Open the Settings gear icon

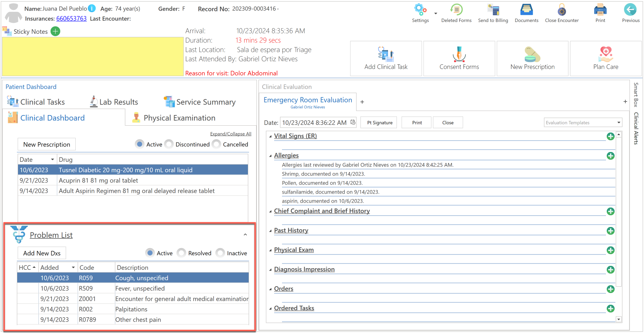tap(420, 9)
